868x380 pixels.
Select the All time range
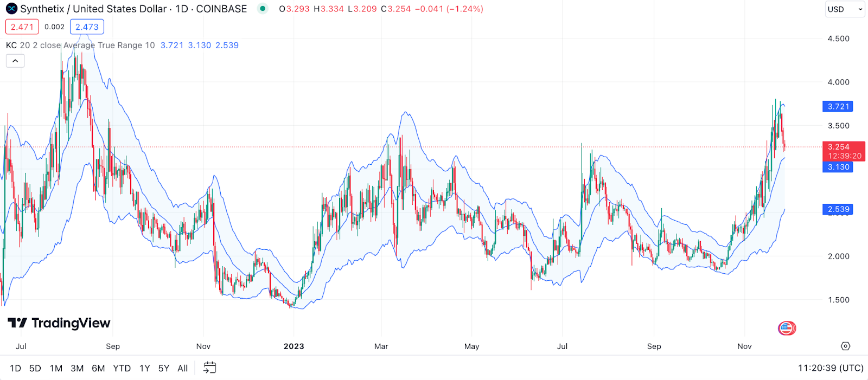click(183, 369)
